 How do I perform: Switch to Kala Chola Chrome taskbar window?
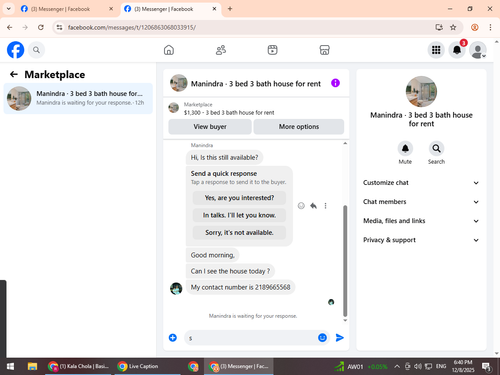pos(78,367)
